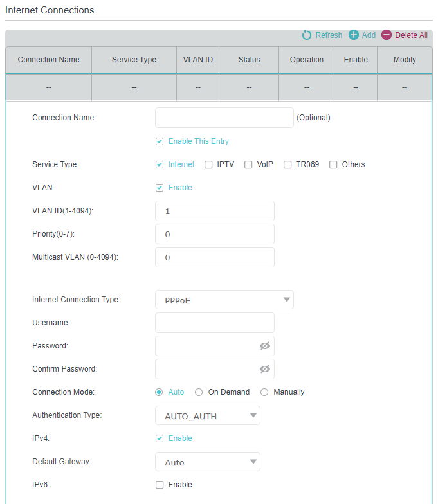438x504 pixels.
Task: Click the Status column header
Action: pos(249,60)
